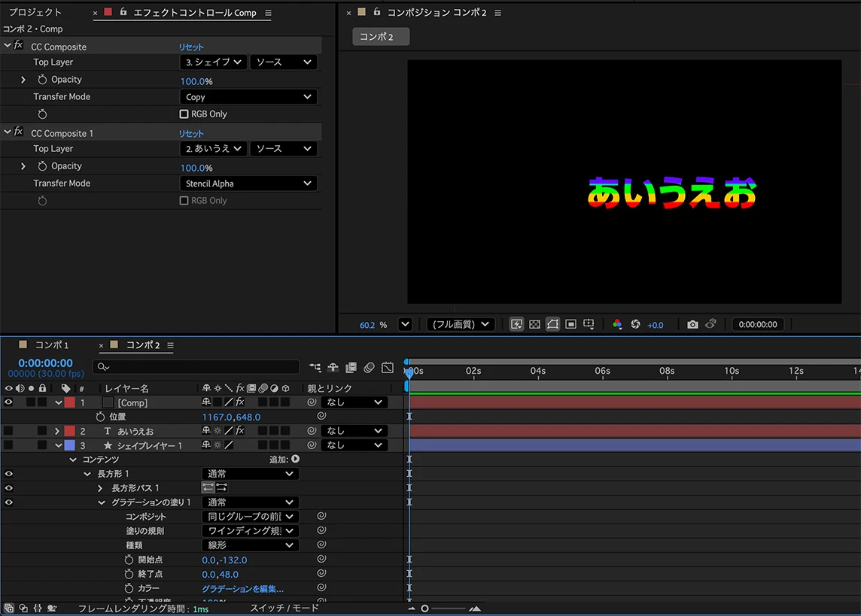Screen dimensions: 861x616
Task: Hide the [Comp] layer eye icon
Action: tap(8, 402)
